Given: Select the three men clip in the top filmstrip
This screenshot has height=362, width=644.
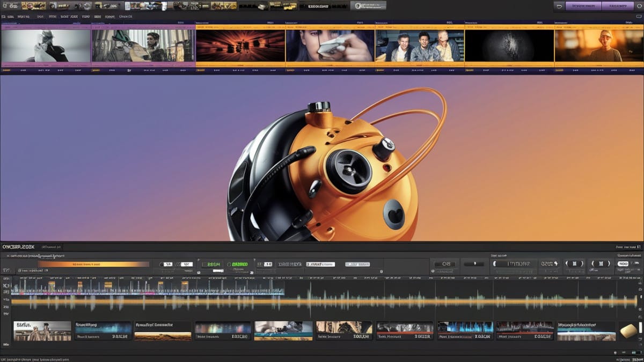Looking at the screenshot, I should tap(419, 46).
